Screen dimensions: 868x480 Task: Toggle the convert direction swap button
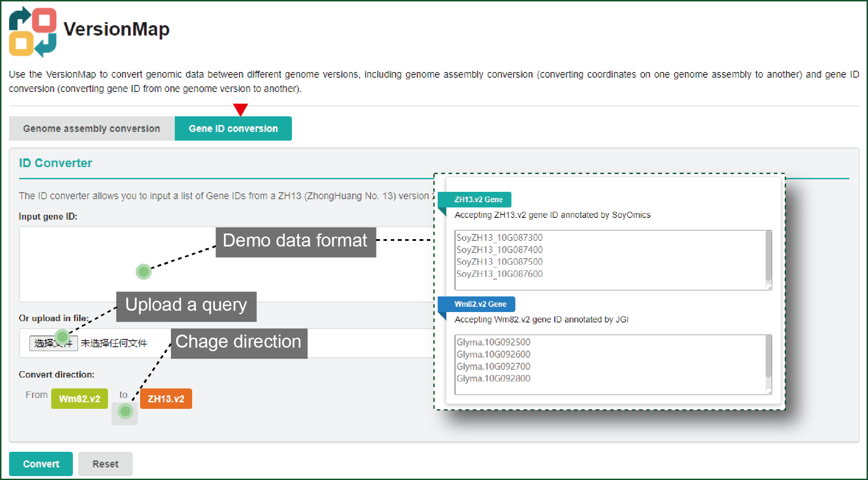tap(125, 412)
